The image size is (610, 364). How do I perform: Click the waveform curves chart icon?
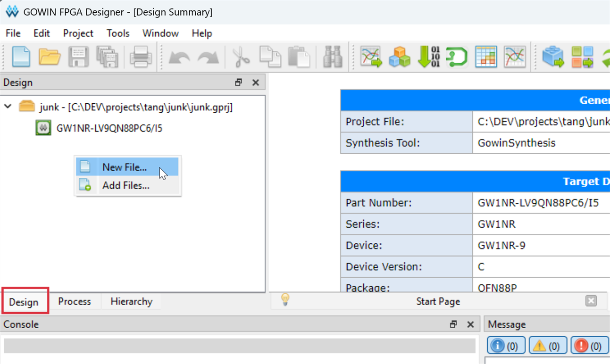[x=515, y=57]
